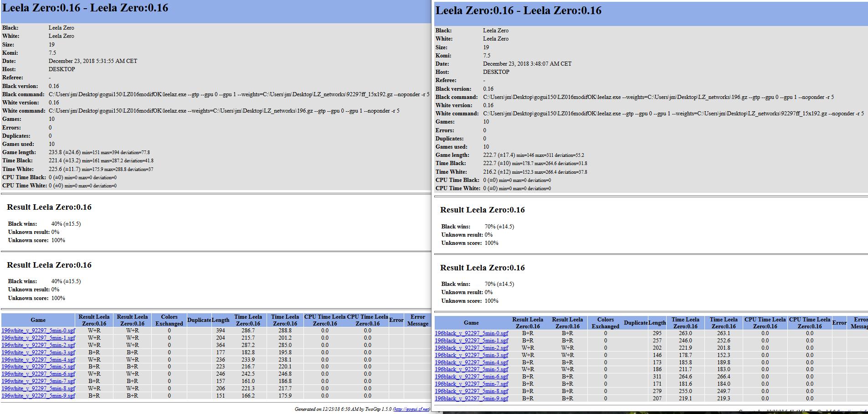The height and width of the screenshot is (414, 868).
Task: Click the time cell '286.7' in left table
Action: click(x=248, y=331)
